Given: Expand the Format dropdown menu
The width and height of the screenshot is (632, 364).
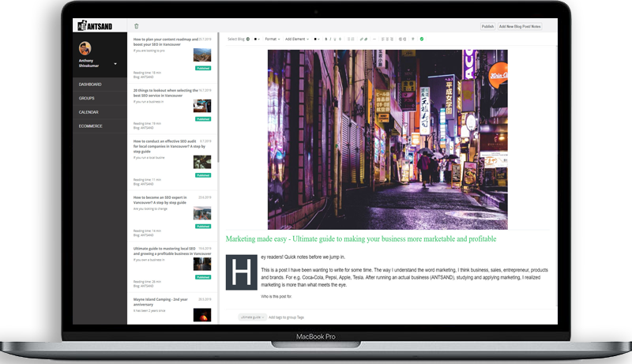Looking at the screenshot, I should click(x=273, y=39).
